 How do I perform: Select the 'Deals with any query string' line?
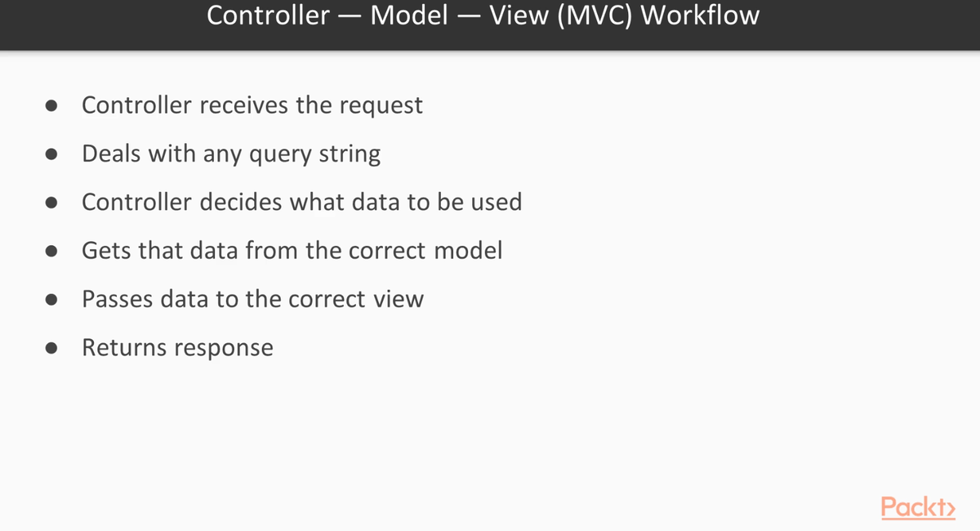pyautogui.click(x=231, y=154)
